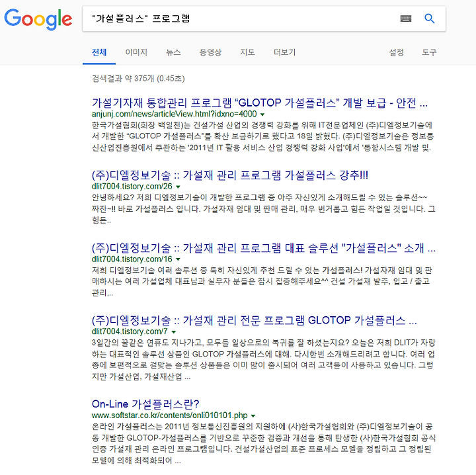This screenshot has height=475, width=476.
Task: Click the snippet beginning "안녕하세요? 저희 디엘정보기술이"
Action: click(264, 209)
